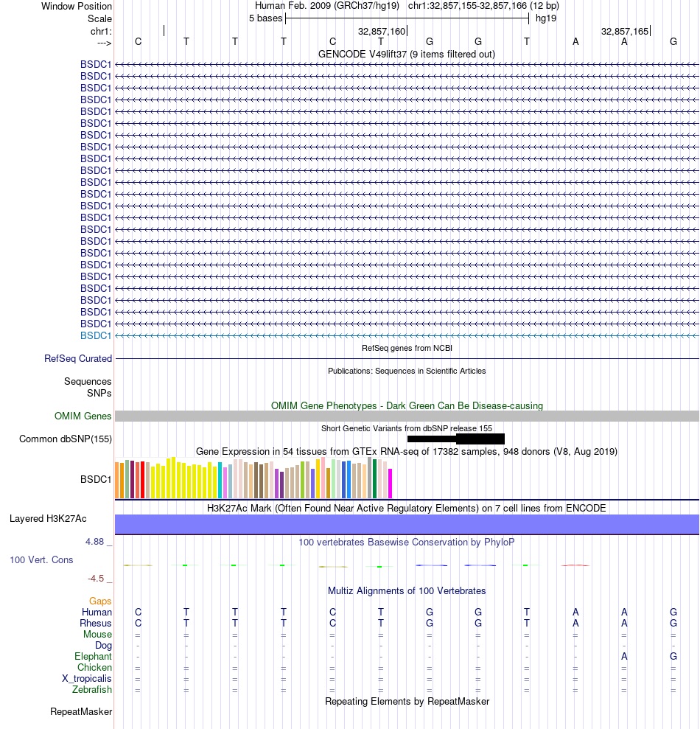Click the RefSeq Curated track label

click(78, 358)
